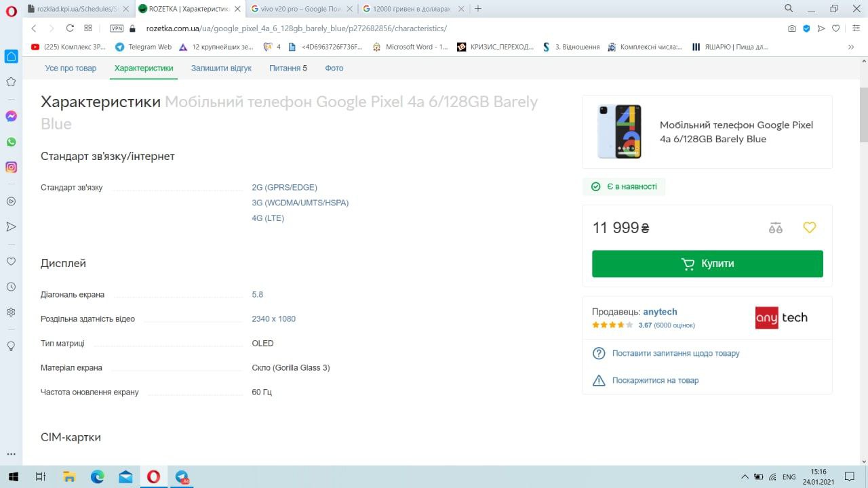Click the 2G (GPRS/EDGE) link
The height and width of the screenshot is (488, 868).
284,188
